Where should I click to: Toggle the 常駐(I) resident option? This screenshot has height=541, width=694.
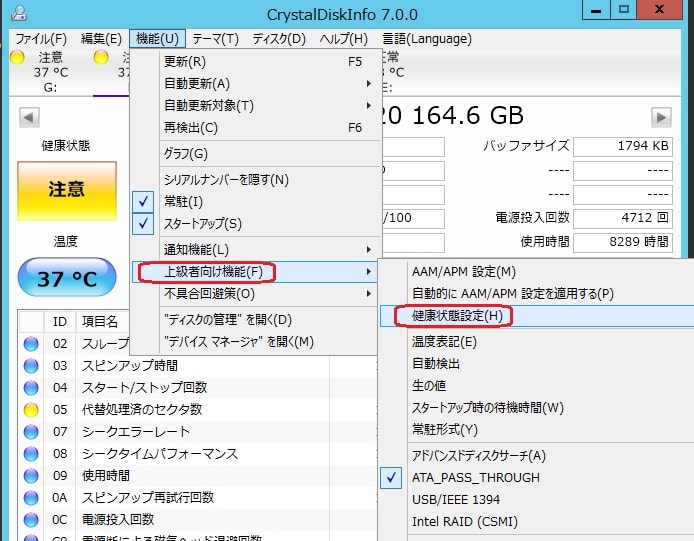click(256, 201)
